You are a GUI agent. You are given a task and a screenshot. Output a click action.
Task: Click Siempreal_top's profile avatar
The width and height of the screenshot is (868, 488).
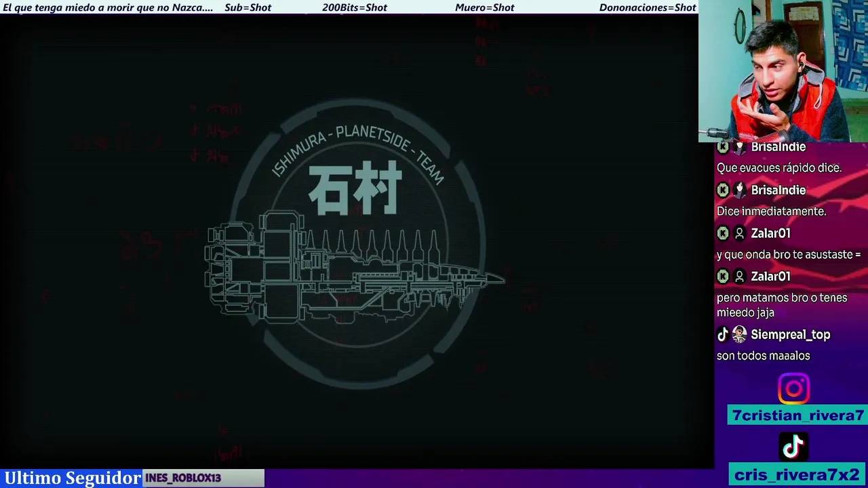point(739,335)
